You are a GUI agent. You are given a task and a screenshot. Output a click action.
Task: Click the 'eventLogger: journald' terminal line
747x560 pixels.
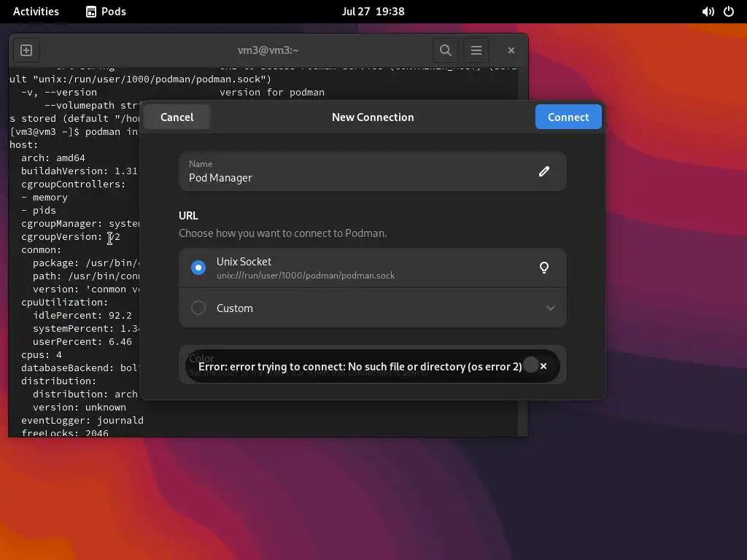[x=82, y=421]
